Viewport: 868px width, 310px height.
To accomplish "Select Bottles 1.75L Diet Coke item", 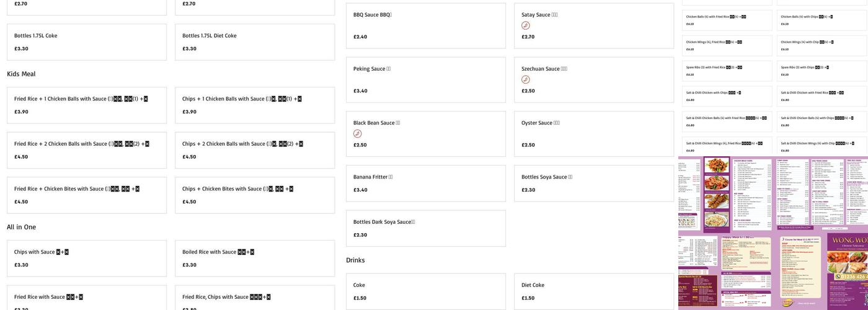I will tap(255, 42).
